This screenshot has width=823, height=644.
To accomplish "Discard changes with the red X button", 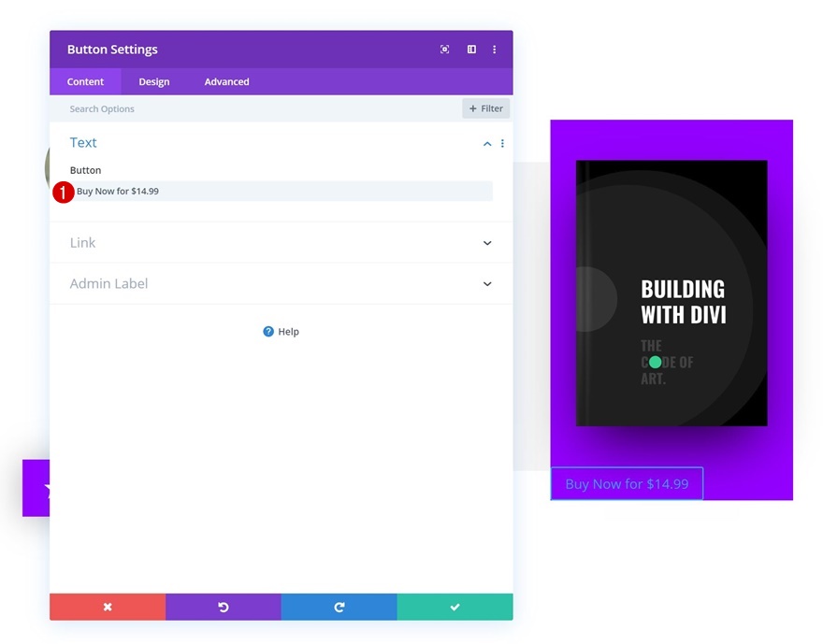I will 108,607.
